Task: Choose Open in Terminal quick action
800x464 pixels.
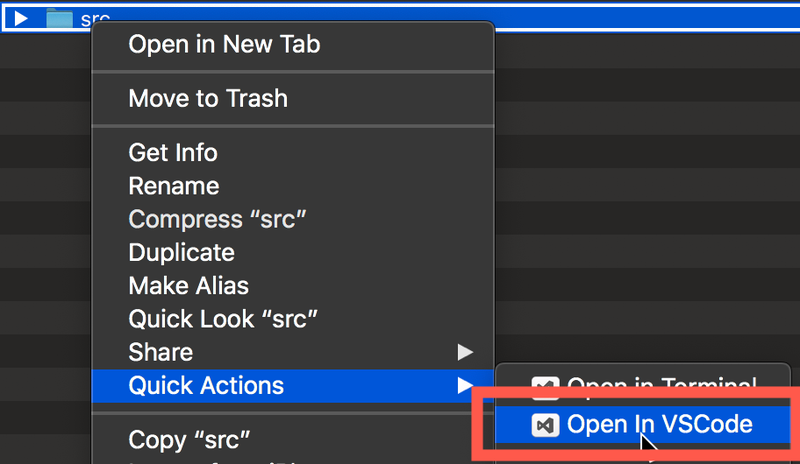Action: [642, 386]
